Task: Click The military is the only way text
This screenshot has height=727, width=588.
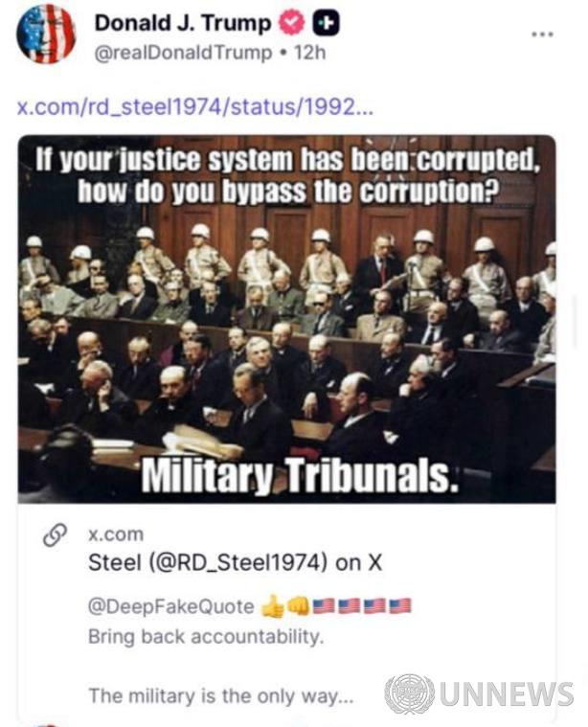Action: coord(220,696)
